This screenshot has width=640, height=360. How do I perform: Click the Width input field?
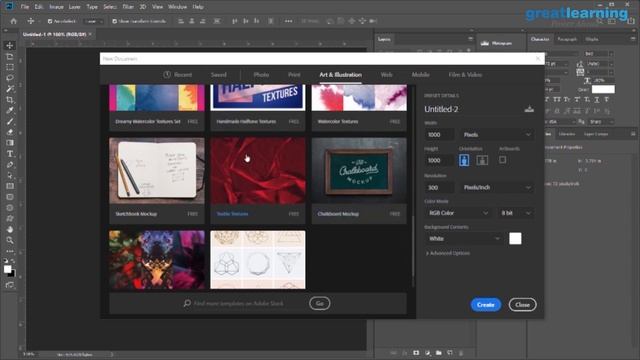pos(439,135)
